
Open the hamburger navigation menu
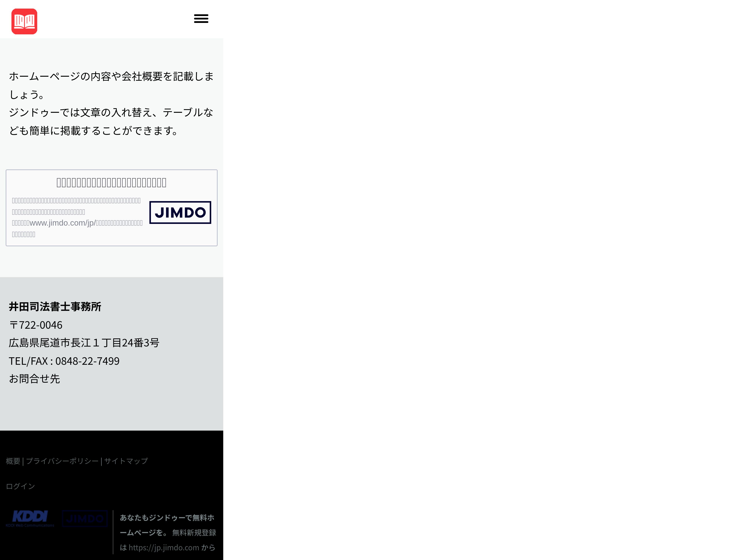pyautogui.click(x=201, y=19)
